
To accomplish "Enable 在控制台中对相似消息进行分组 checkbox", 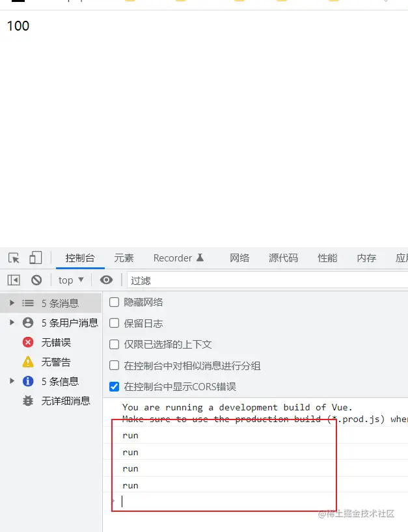I will coord(114,366).
